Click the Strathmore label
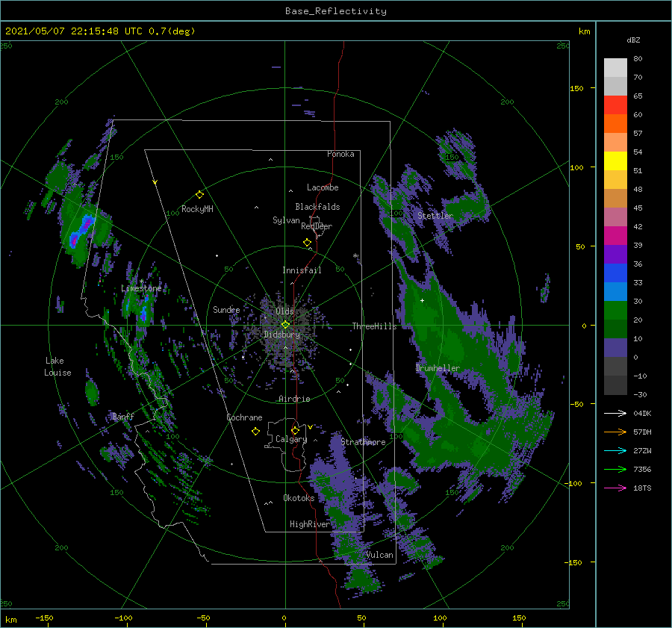Image resolution: width=672 pixels, height=628 pixels. click(363, 442)
